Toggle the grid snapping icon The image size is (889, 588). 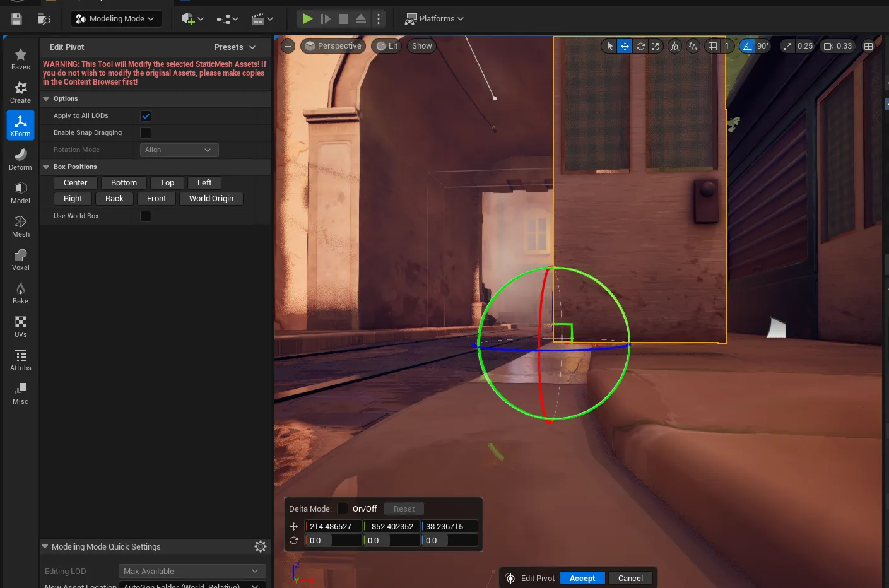point(712,46)
